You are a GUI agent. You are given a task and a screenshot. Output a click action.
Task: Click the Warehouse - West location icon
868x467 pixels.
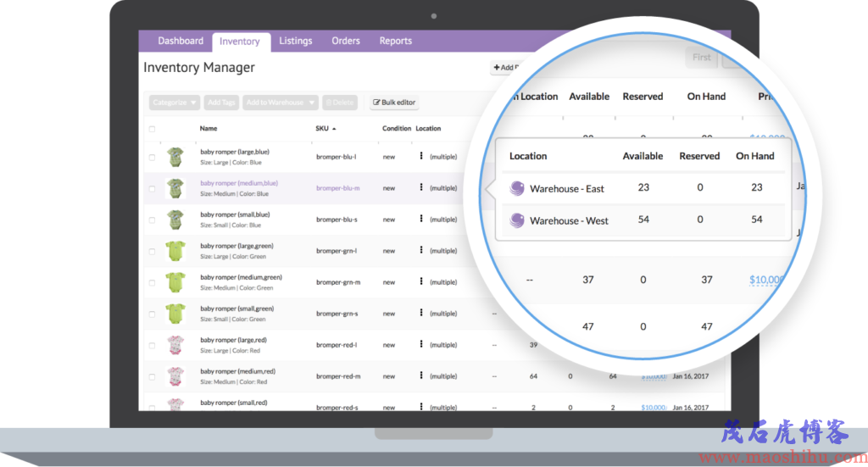coord(517,220)
